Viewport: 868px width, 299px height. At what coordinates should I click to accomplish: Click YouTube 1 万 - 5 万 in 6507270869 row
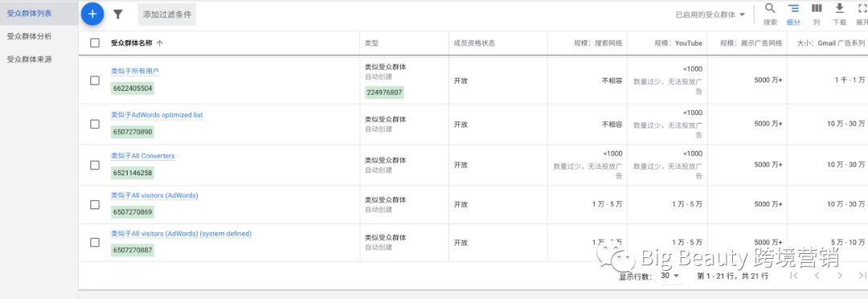pos(687,204)
